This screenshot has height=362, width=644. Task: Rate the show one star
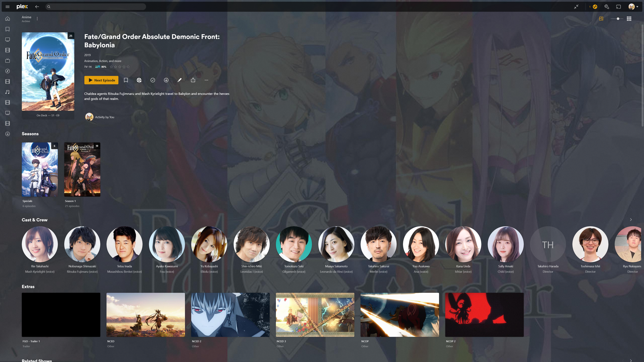pos(112,67)
